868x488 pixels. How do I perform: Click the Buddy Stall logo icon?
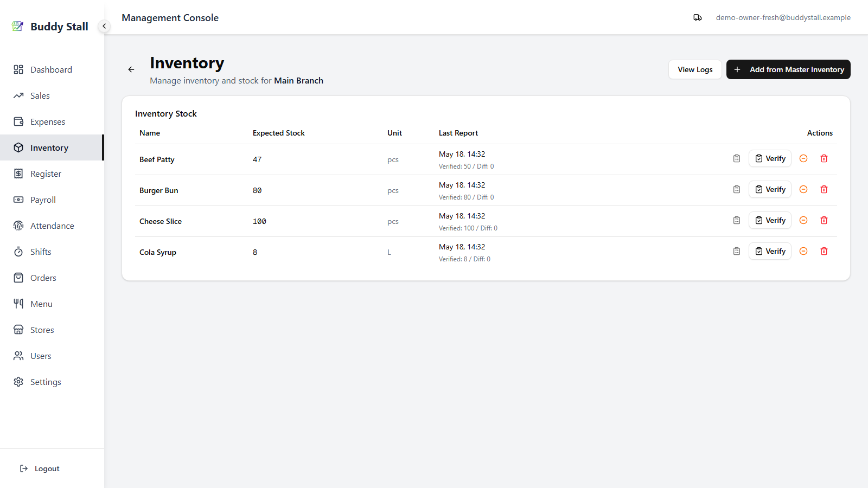point(18,26)
